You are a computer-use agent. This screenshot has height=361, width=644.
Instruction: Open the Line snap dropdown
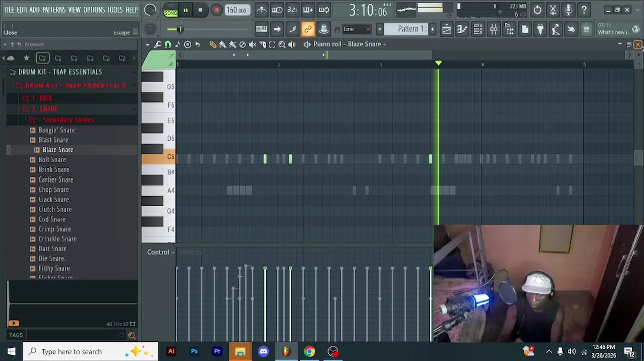(356, 29)
